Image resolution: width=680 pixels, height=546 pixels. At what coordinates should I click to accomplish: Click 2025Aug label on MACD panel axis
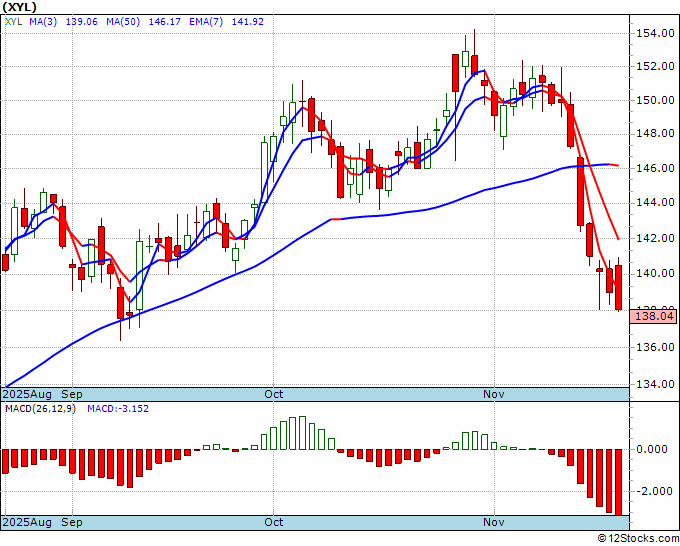tap(27, 522)
